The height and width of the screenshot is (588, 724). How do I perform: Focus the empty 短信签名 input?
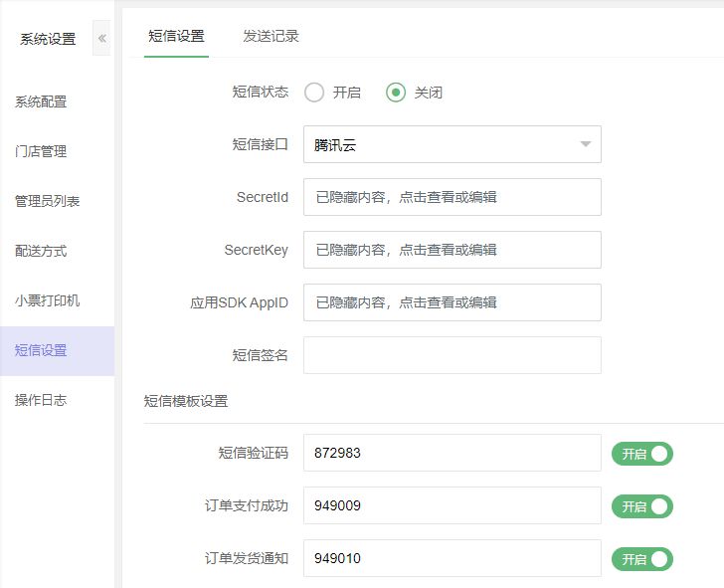pos(452,355)
